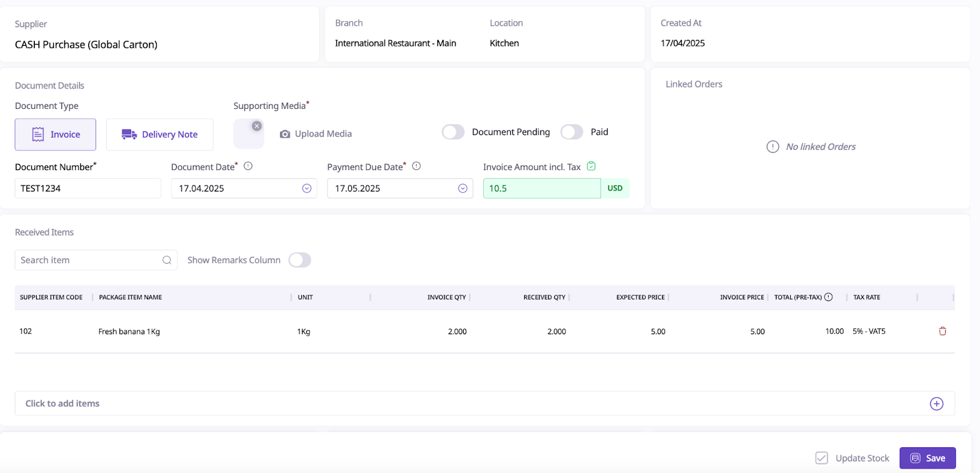The height and width of the screenshot is (473, 980).
Task: Click the Invoice Amount verification icon
Action: tap(591, 166)
